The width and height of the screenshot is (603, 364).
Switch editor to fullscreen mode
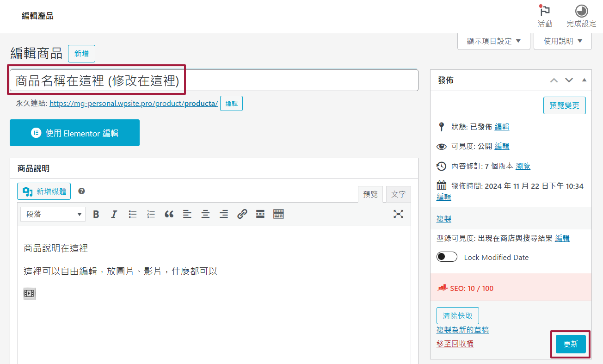(x=398, y=214)
